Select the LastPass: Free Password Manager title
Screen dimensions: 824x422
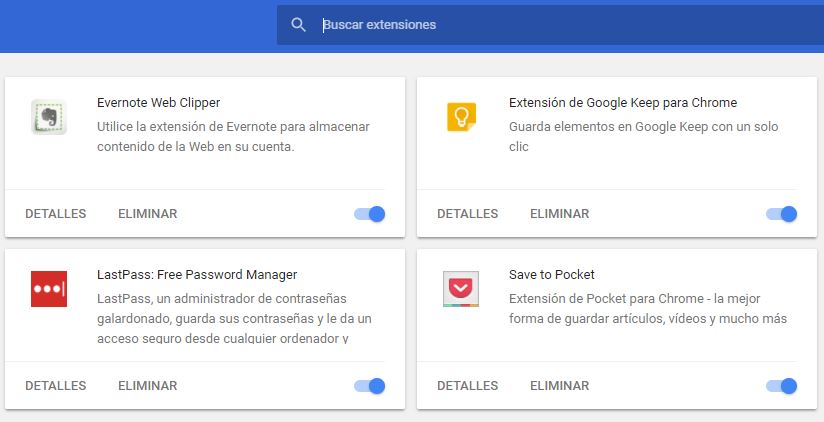point(197,274)
